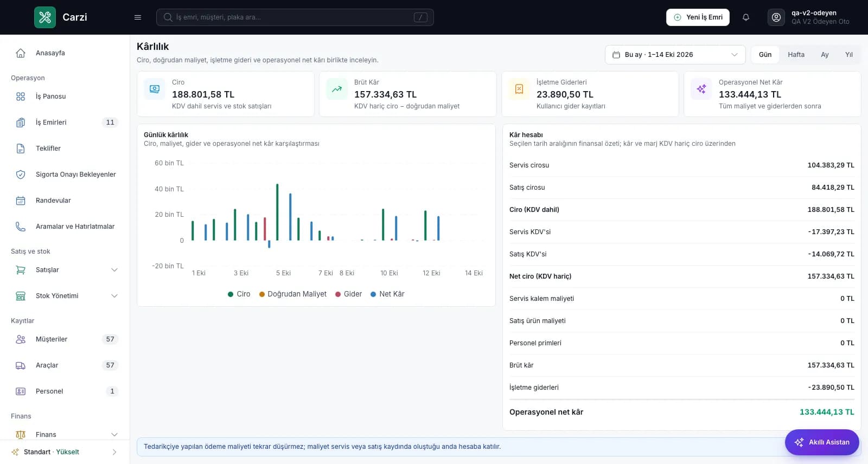Click the Araçlar truck icon
The width and height of the screenshot is (868, 464).
point(21,365)
